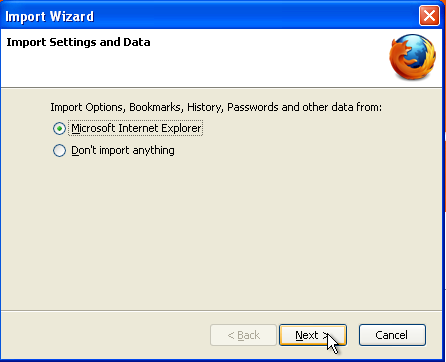
Task: Choose the "Don't import anything" radio button
Action: (x=59, y=150)
